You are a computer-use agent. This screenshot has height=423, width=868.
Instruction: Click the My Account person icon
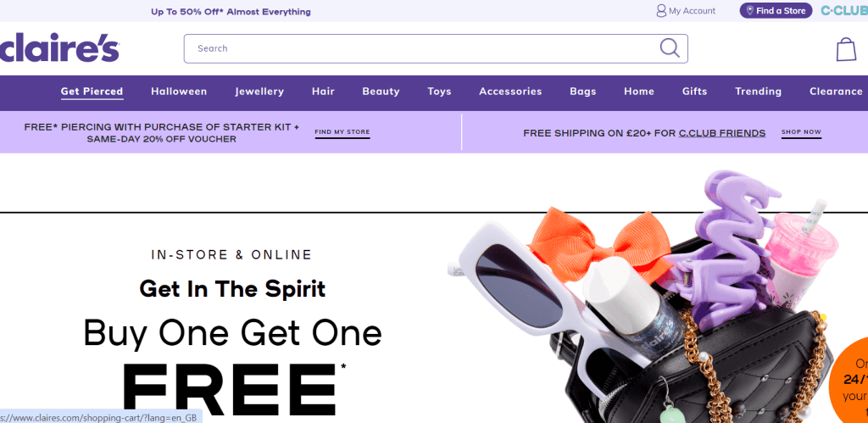[x=661, y=10]
